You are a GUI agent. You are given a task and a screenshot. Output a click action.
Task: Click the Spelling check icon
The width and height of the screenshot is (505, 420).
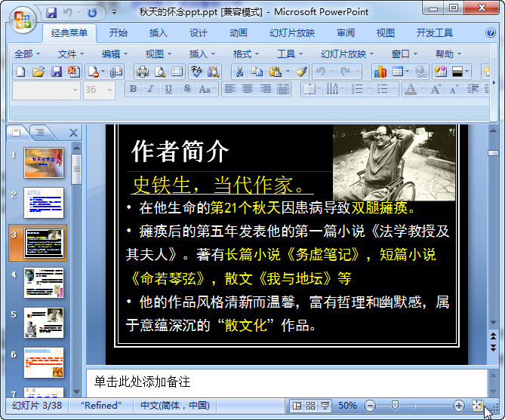click(x=196, y=72)
